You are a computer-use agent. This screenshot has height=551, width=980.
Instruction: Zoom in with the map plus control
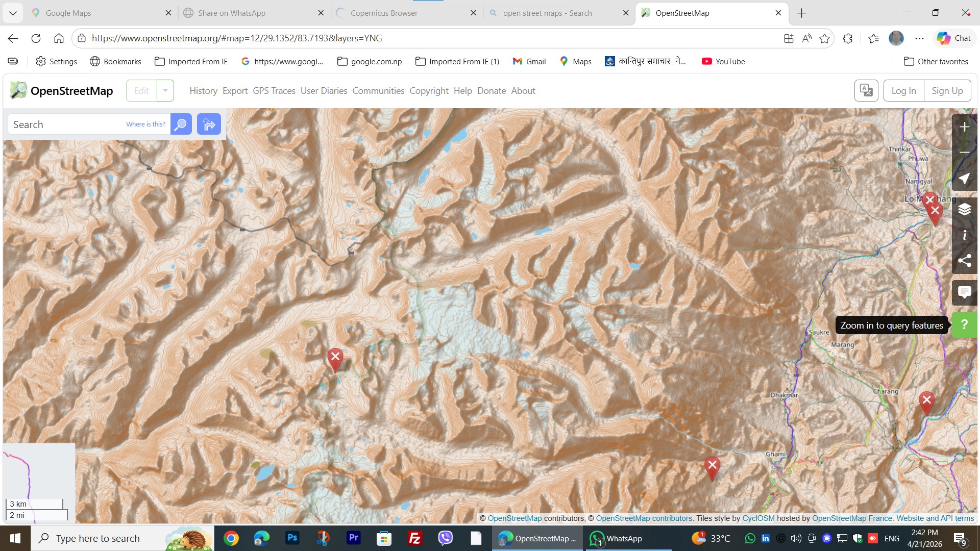tap(964, 127)
